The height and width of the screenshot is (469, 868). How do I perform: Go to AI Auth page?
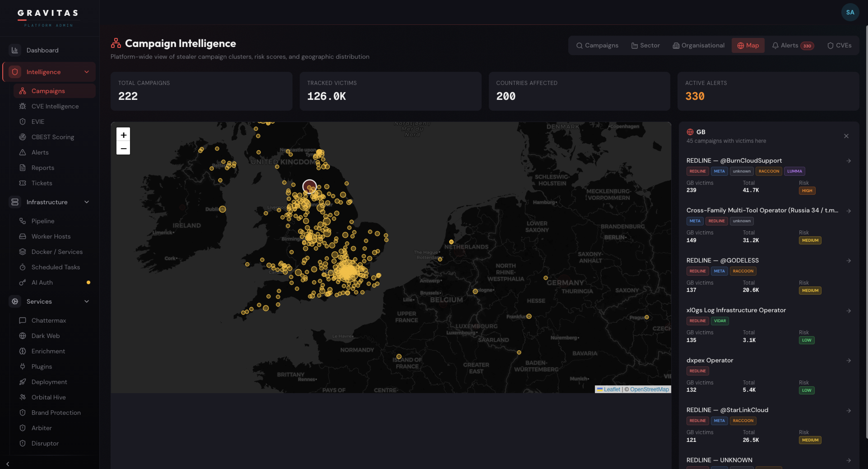[x=54, y=282]
